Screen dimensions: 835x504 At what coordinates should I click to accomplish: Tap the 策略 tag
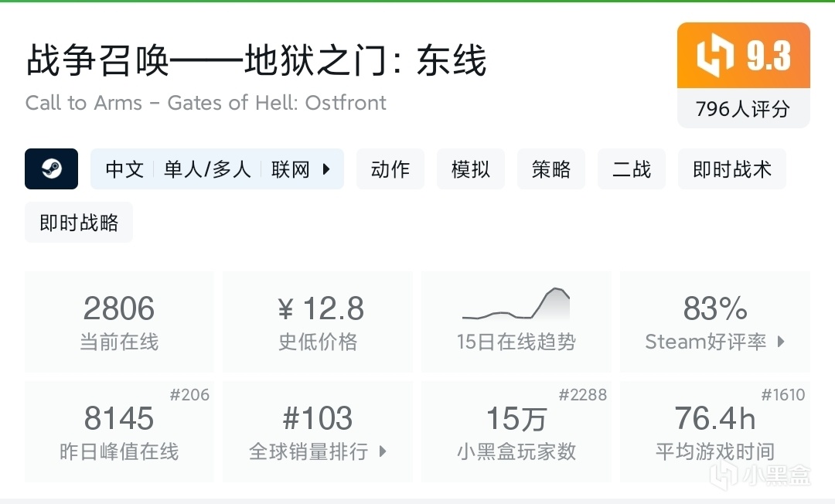tap(550, 169)
